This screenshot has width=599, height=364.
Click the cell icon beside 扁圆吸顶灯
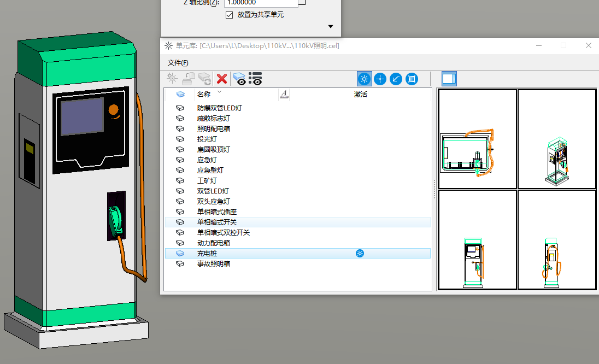pyautogui.click(x=180, y=149)
